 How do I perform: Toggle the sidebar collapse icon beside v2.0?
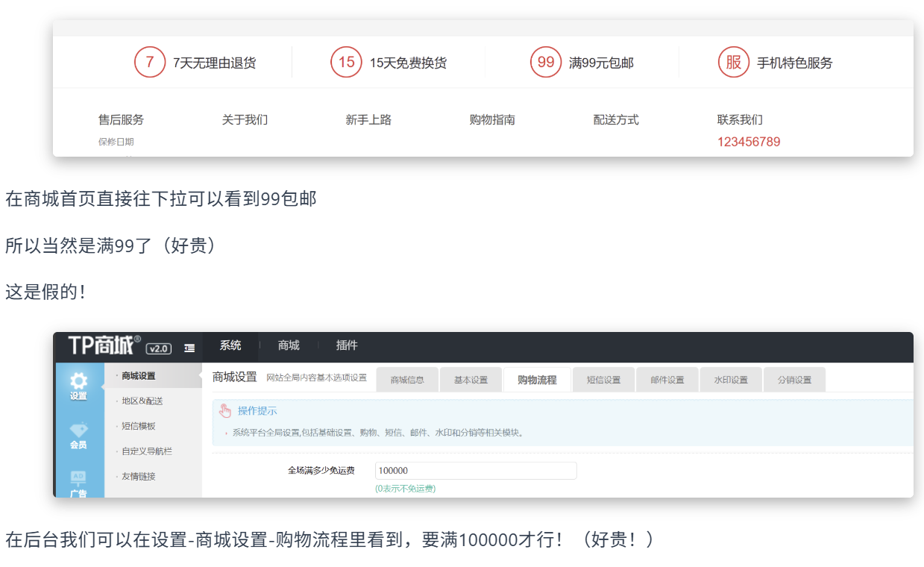(x=189, y=348)
